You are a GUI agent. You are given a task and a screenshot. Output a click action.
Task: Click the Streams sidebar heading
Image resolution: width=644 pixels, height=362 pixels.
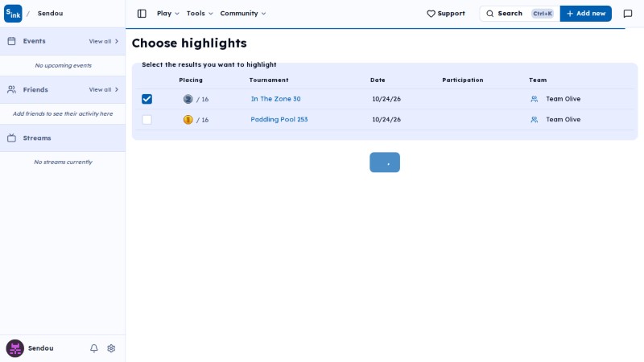[37, 138]
